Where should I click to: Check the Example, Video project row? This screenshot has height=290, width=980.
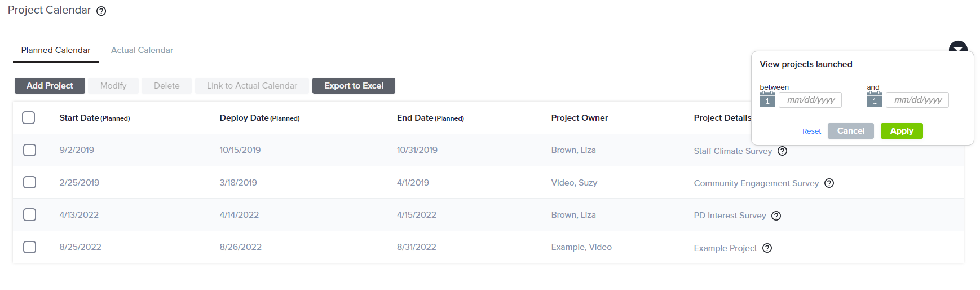[30, 247]
